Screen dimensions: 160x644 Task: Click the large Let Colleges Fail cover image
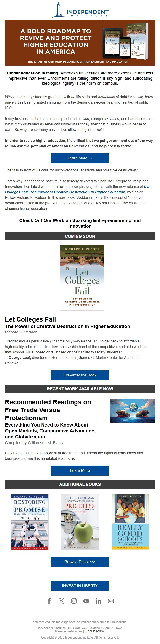coord(82,278)
